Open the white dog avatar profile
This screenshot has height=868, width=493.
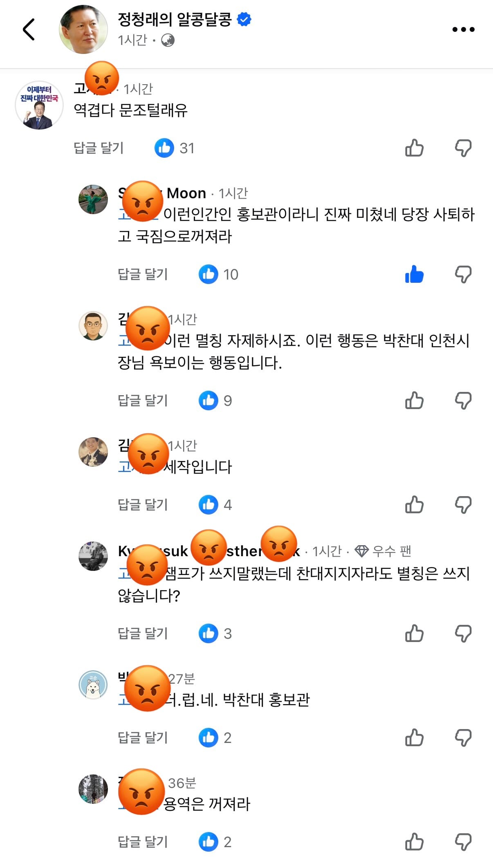[93, 685]
